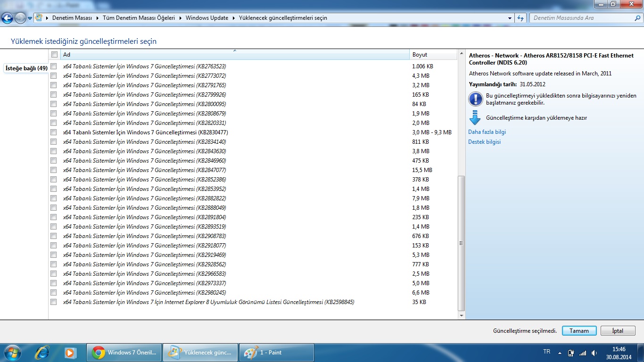Click the blue download arrow icon

[x=475, y=118]
